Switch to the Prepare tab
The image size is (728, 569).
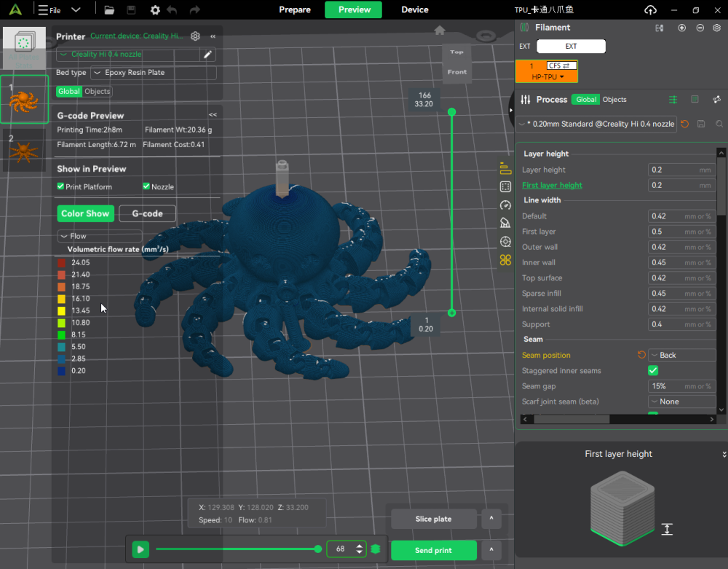click(x=294, y=10)
